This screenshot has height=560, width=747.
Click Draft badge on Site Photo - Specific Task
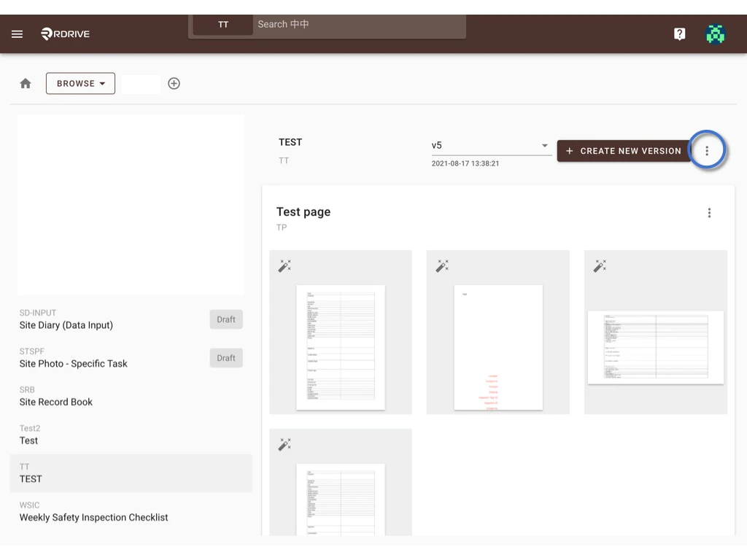click(x=226, y=358)
